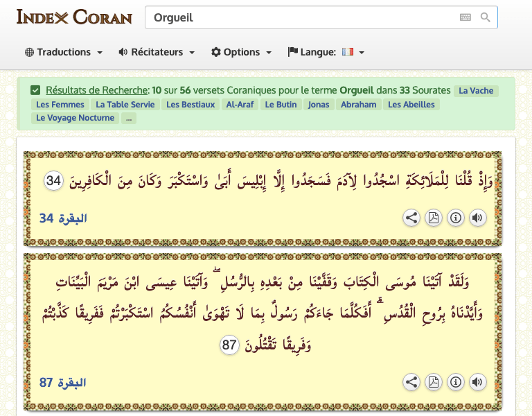Filter results by Les Bestiaux
Image resolution: width=532 pixels, height=416 pixels.
tap(190, 104)
